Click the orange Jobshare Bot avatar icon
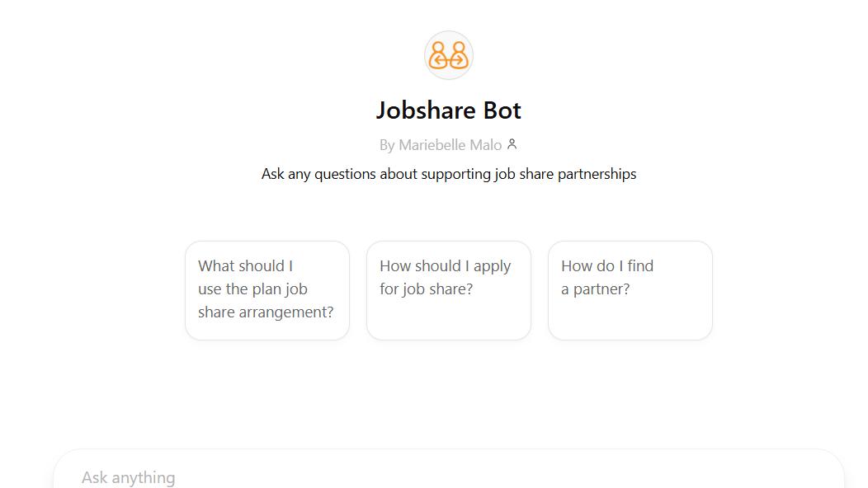 pos(448,55)
